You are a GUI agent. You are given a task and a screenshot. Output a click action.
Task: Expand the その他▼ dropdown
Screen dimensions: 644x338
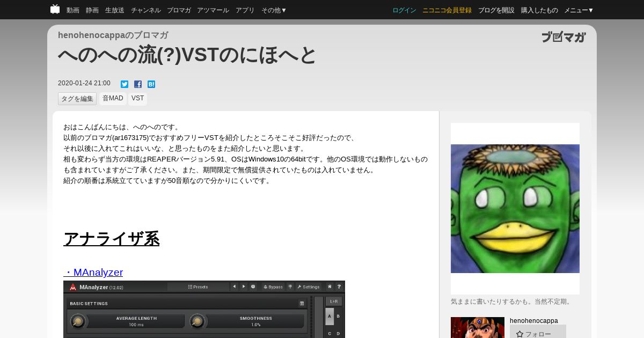point(274,10)
